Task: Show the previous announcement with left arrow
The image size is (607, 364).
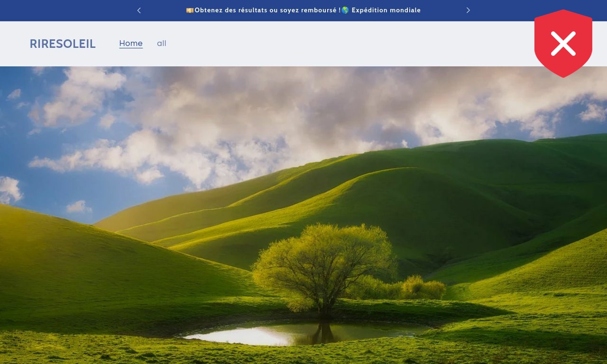Action: (139, 10)
